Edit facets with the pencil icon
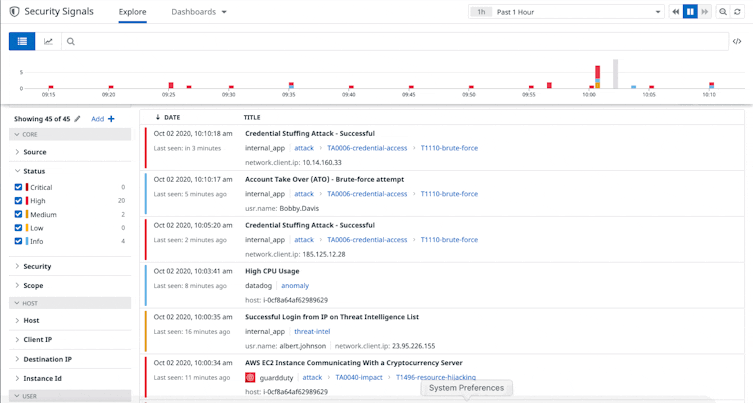753x403 pixels. click(x=77, y=119)
